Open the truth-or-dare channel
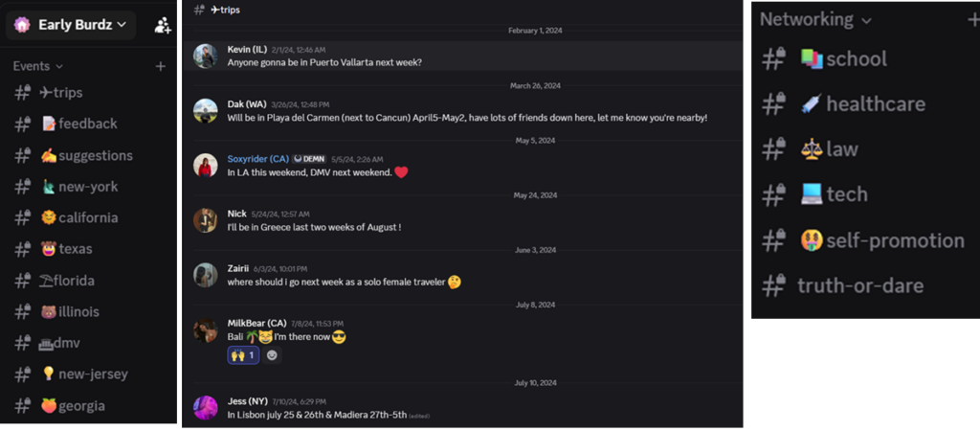 coord(859,285)
